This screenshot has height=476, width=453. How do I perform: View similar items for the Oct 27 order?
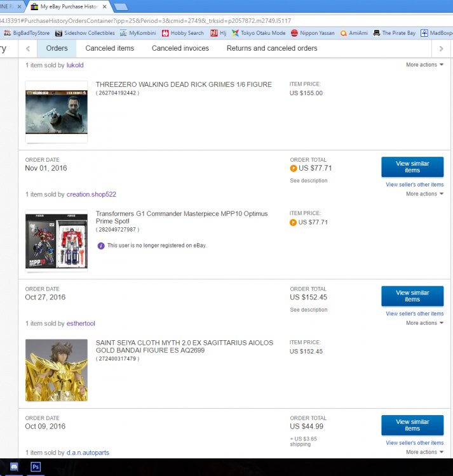[x=412, y=296]
